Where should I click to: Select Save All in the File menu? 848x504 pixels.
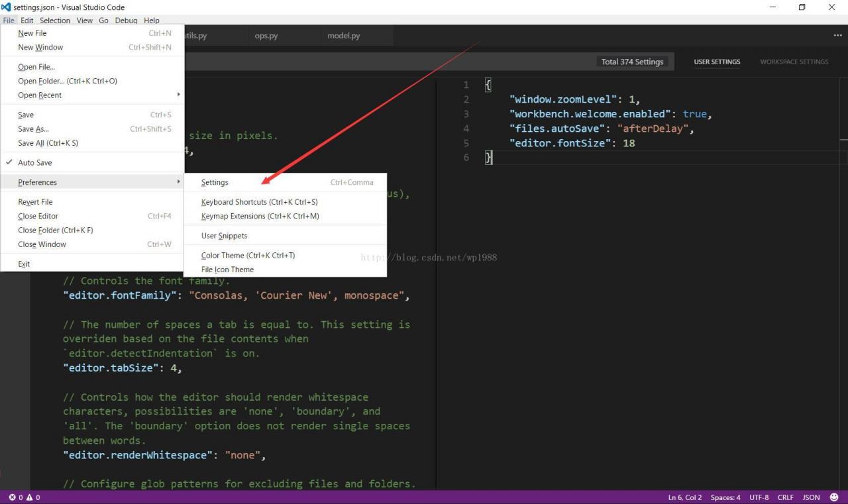pyautogui.click(x=92, y=143)
